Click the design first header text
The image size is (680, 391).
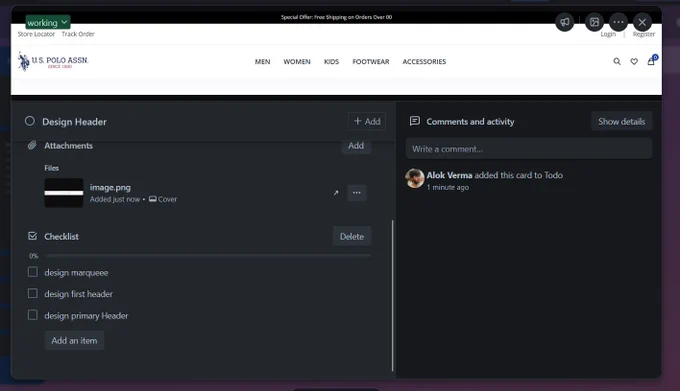78,294
